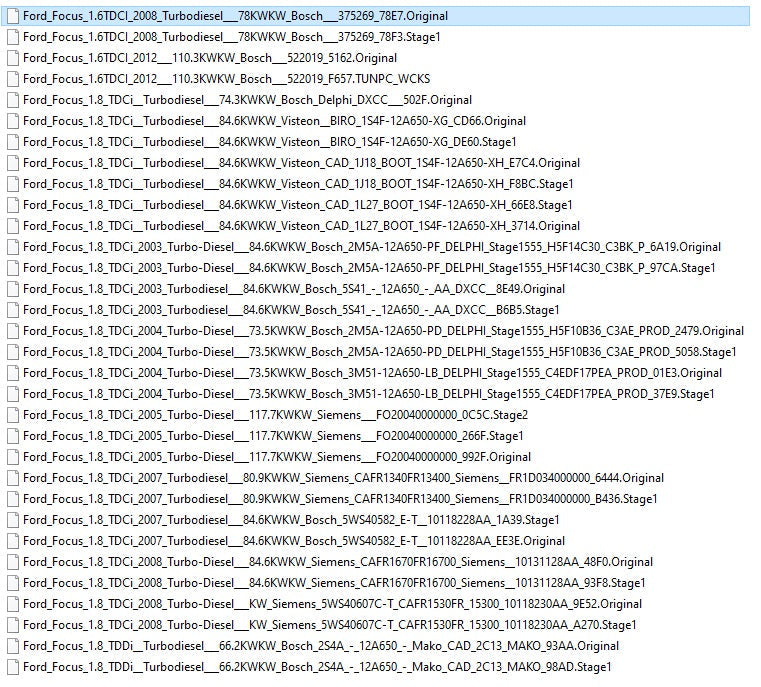Image resolution: width=761 pixels, height=687 pixels.
Task: Click the icon beside Siemens 6444.Original file
Action: coord(13,478)
